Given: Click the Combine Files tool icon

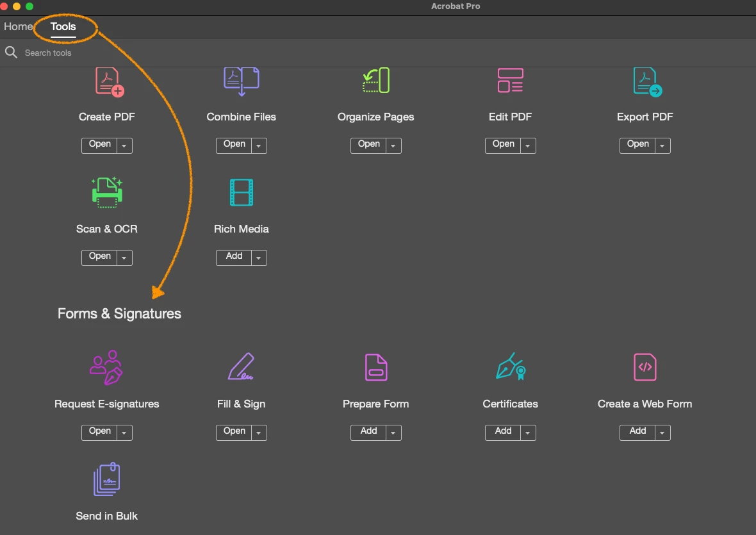Looking at the screenshot, I should (x=242, y=82).
